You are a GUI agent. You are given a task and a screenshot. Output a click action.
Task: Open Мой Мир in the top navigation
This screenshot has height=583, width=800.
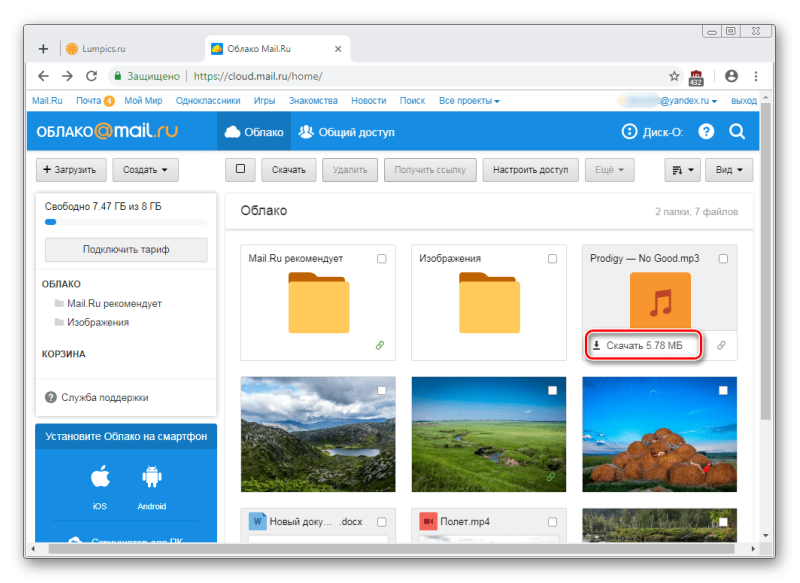click(143, 101)
